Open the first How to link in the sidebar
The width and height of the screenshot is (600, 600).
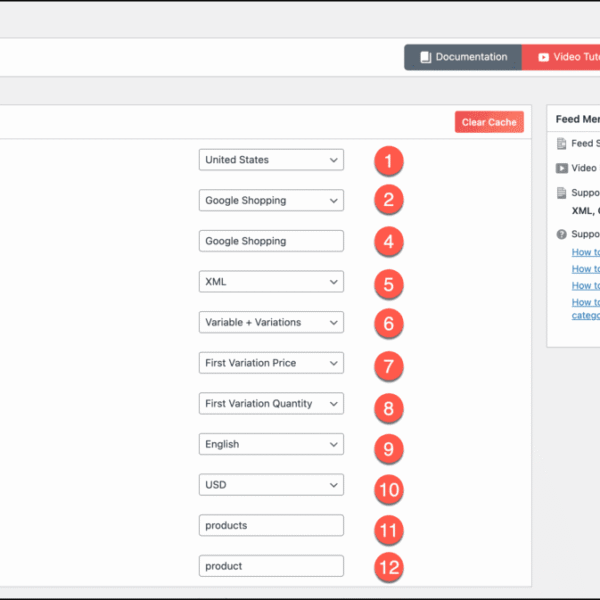coord(586,252)
